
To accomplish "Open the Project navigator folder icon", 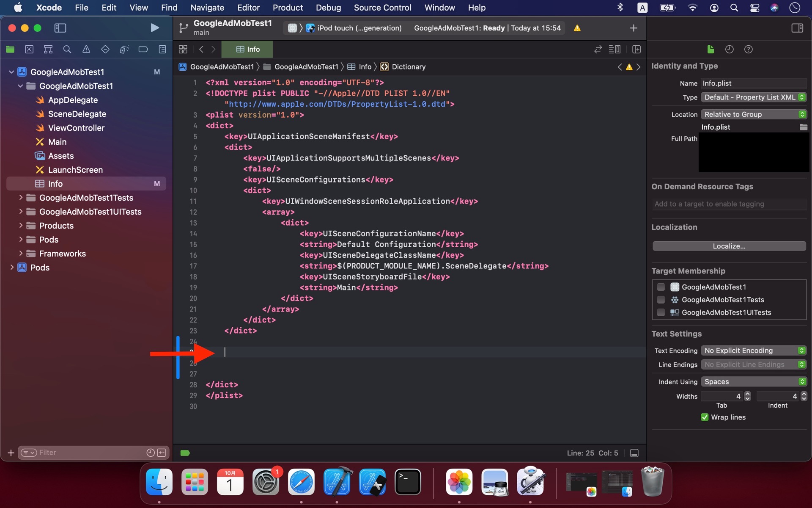I will [x=10, y=50].
